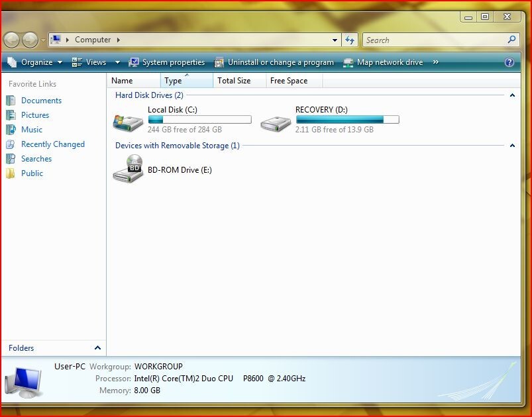Click Map network drive
Image resolution: width=532 pixels, height=417 pixels.
pyautogui.click(x=383, y=62)
